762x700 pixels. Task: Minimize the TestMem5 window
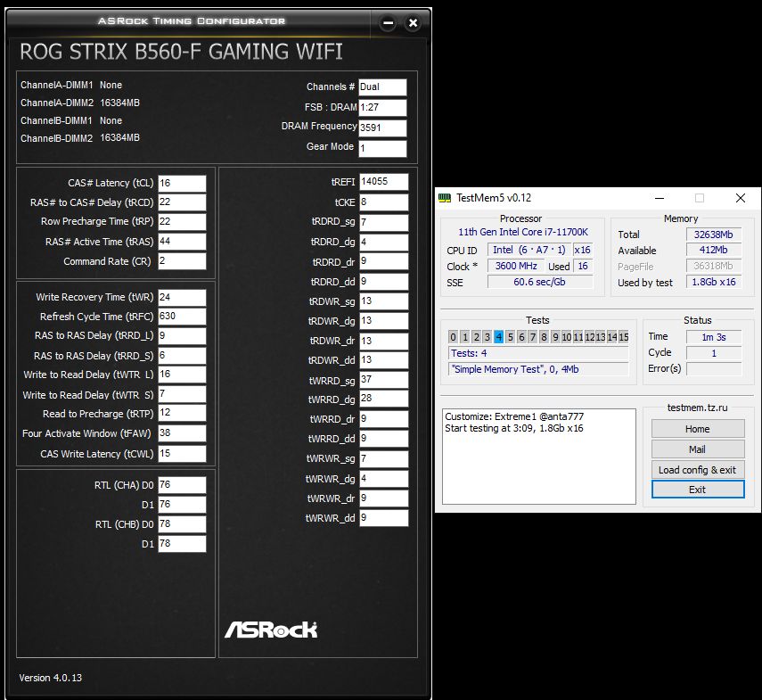[659, 198]
